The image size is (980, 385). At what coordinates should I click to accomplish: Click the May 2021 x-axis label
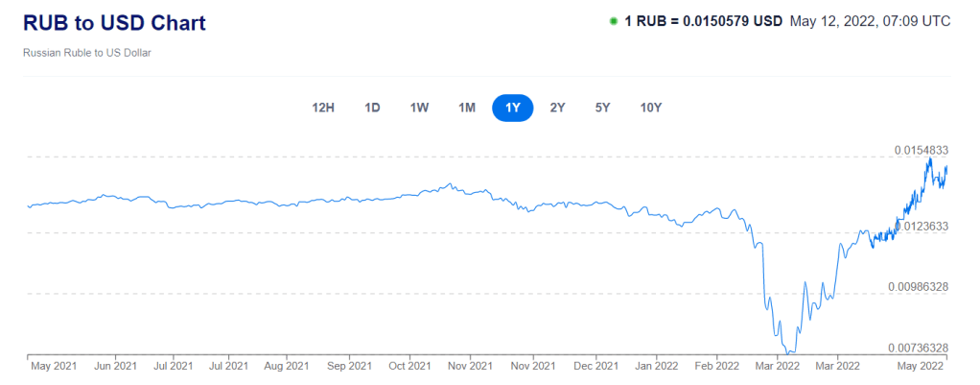[x=54, y=366]
